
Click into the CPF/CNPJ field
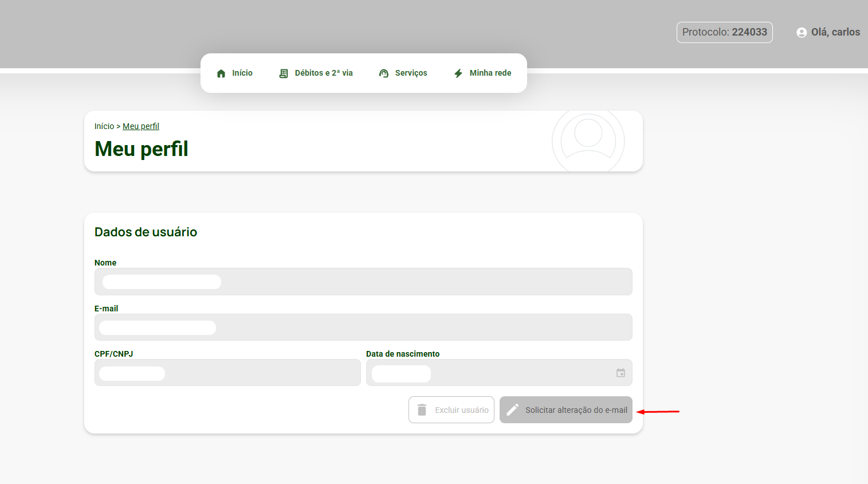(227, 373)
